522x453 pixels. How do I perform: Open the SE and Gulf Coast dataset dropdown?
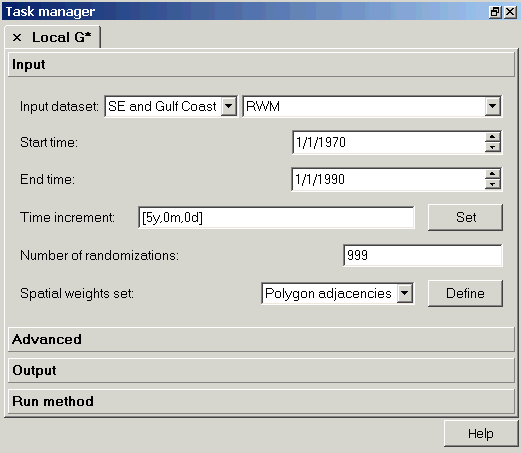tap(229, 106)
